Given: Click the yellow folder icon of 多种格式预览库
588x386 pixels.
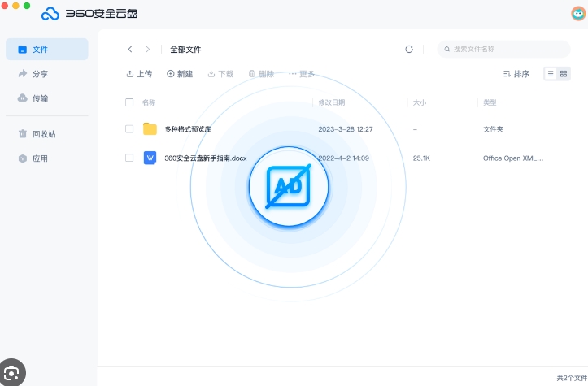Looking at the screenshot, I should (x=150, y=129).
